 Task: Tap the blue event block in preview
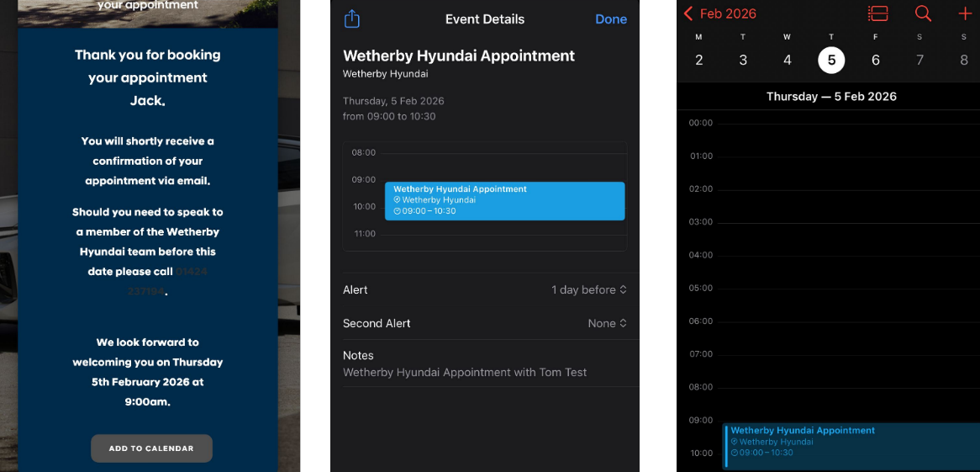click(x=504, y=200)
